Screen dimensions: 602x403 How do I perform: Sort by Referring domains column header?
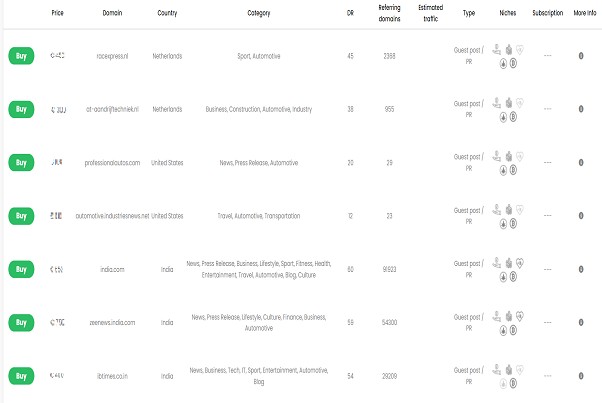389,13
